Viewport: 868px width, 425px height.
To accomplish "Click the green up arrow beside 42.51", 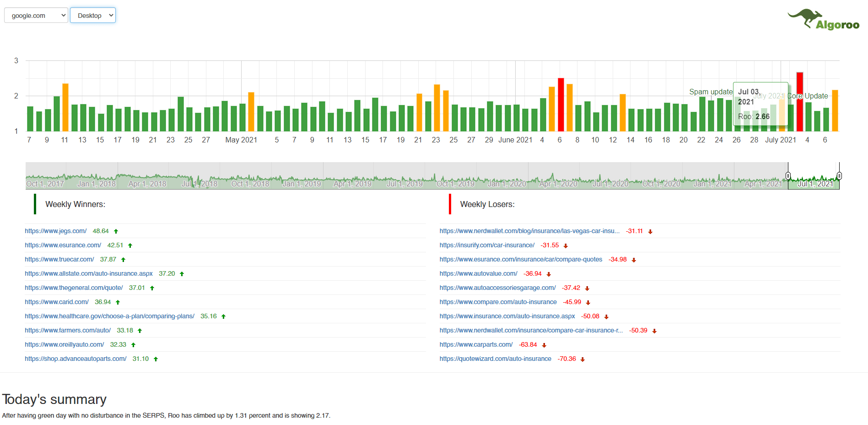I will [130, 245].
